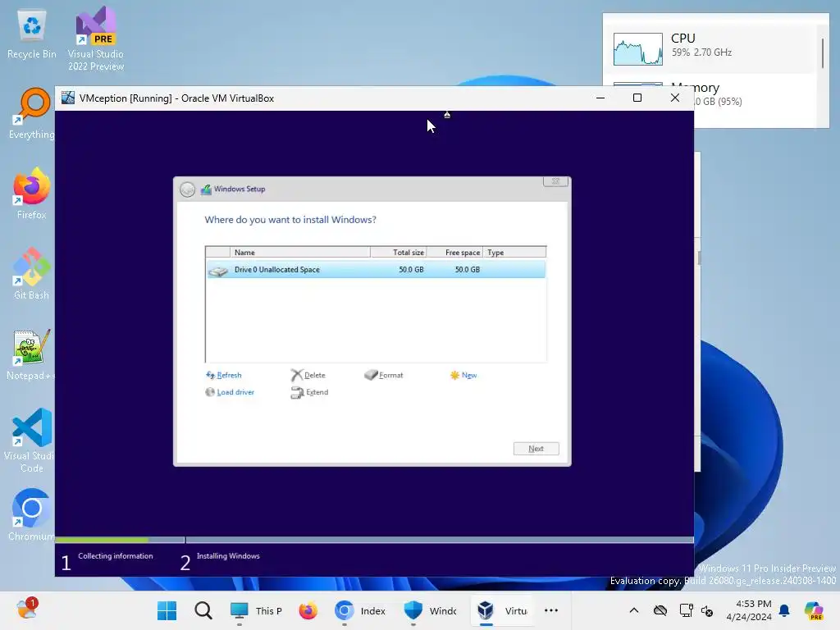Open the widgets icon with notification badge
The height and width of the screenshot is (630, 840).
click(26, 609)
